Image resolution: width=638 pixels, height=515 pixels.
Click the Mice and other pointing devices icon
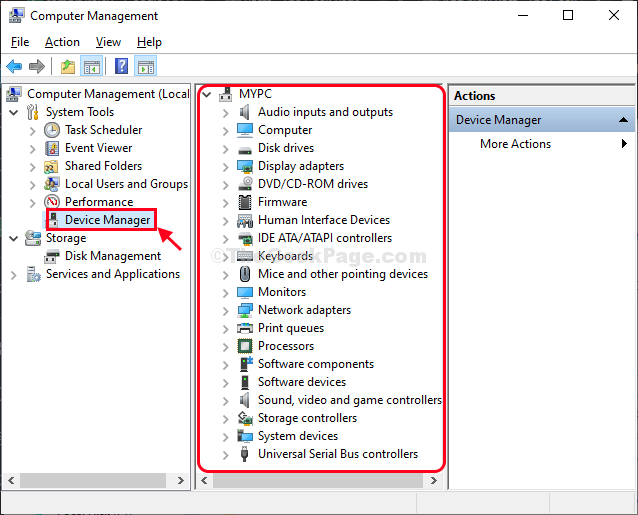click(x=245, y=274)
